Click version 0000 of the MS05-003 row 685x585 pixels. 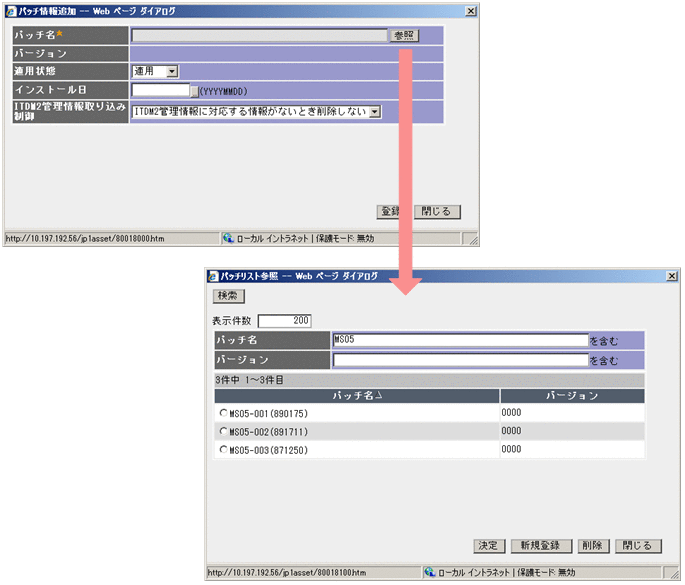tap(511, 449)
